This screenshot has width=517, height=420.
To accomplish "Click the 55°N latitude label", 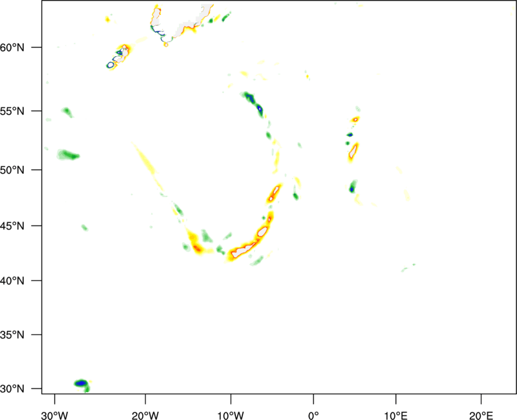I will click(12, 110).
